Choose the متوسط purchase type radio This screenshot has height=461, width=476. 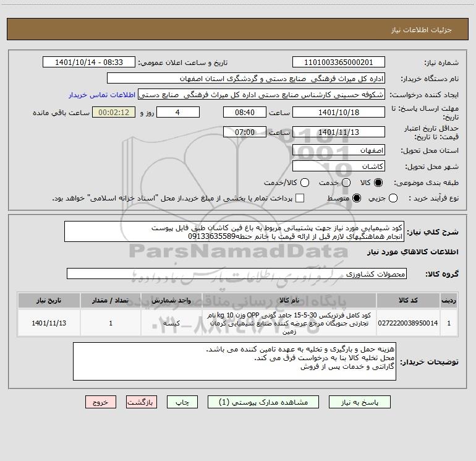[x=357, y=199]
